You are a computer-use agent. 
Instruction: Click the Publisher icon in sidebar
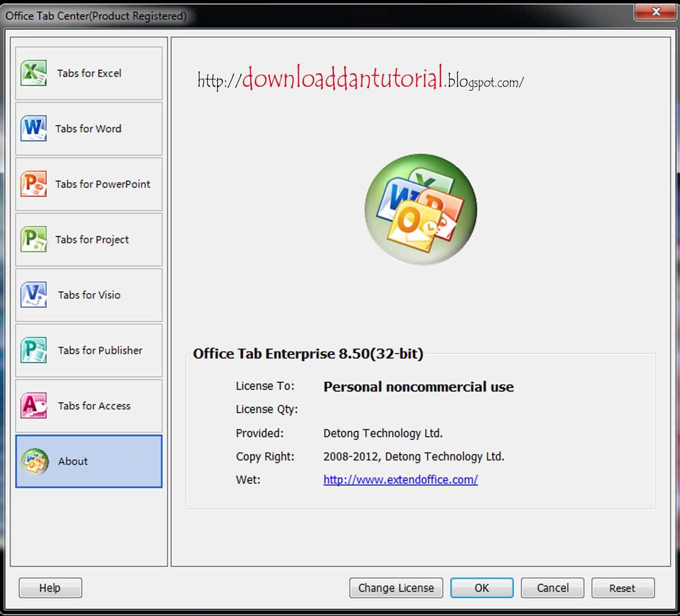tap(34, 350)
